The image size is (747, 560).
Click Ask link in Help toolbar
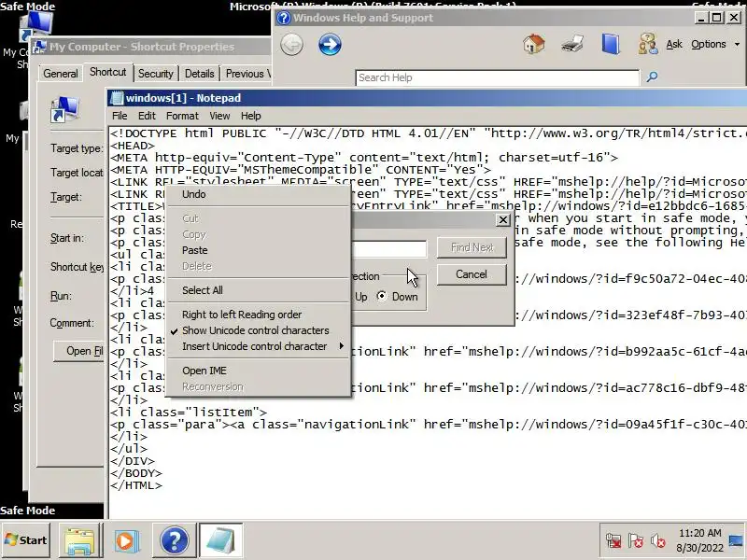point(673,44)
